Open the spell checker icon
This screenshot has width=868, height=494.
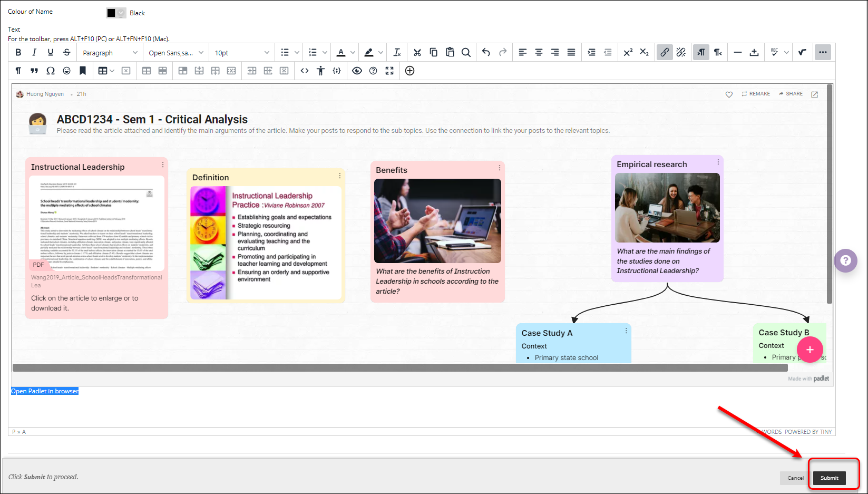775,52
